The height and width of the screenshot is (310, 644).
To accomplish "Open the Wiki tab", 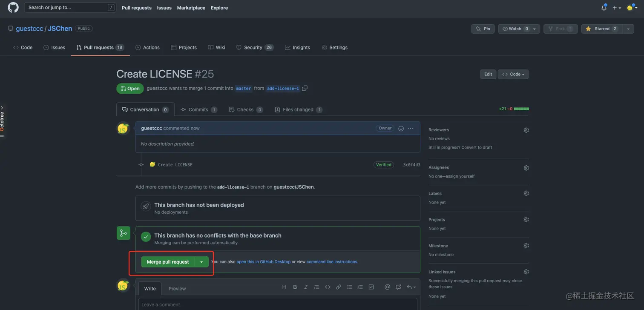I will 216,47.
